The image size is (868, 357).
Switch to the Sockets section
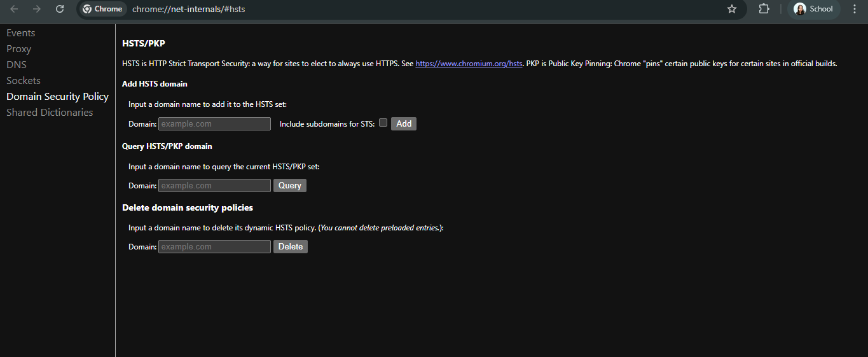tap(24, 81)
